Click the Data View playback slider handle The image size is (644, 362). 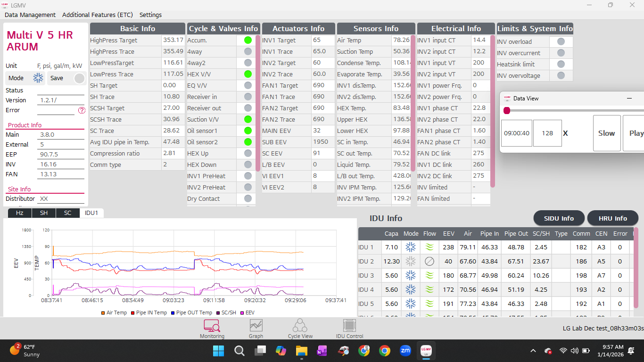507,110
